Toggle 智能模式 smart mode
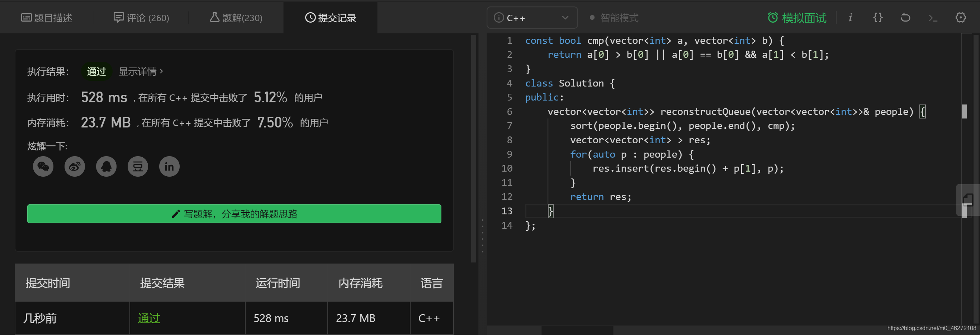 point(614,18)
